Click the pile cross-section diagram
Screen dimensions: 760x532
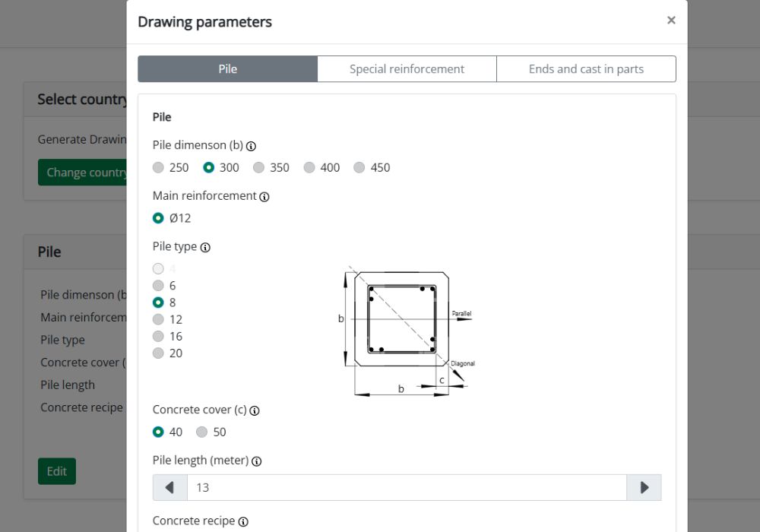pos(406,331)
